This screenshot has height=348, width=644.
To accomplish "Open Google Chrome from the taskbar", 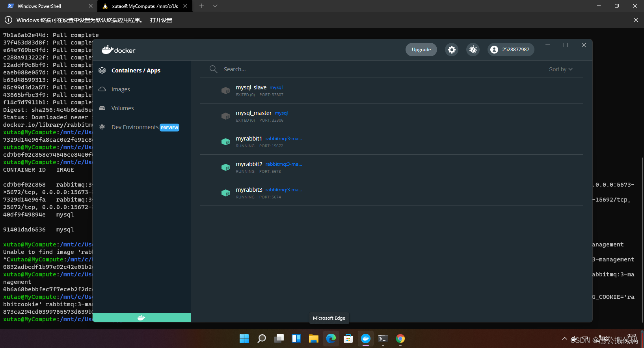I will (400, 339).
